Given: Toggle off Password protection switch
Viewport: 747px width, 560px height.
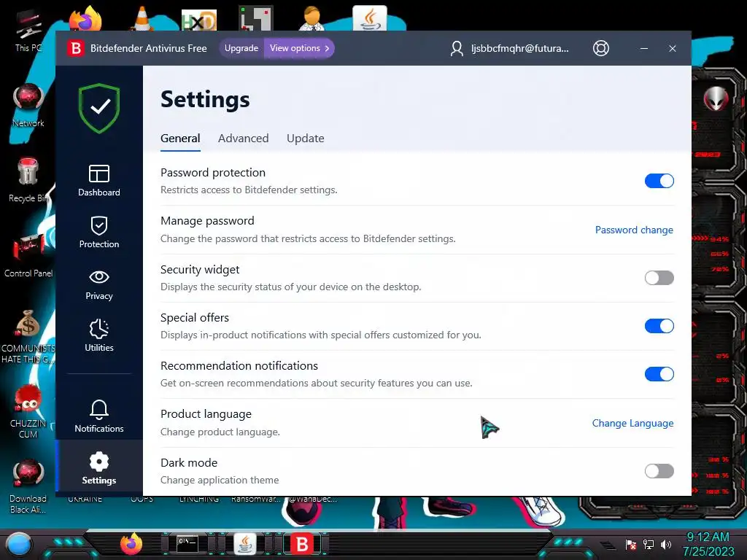Looking at the screenshot, I should [659, 181].
